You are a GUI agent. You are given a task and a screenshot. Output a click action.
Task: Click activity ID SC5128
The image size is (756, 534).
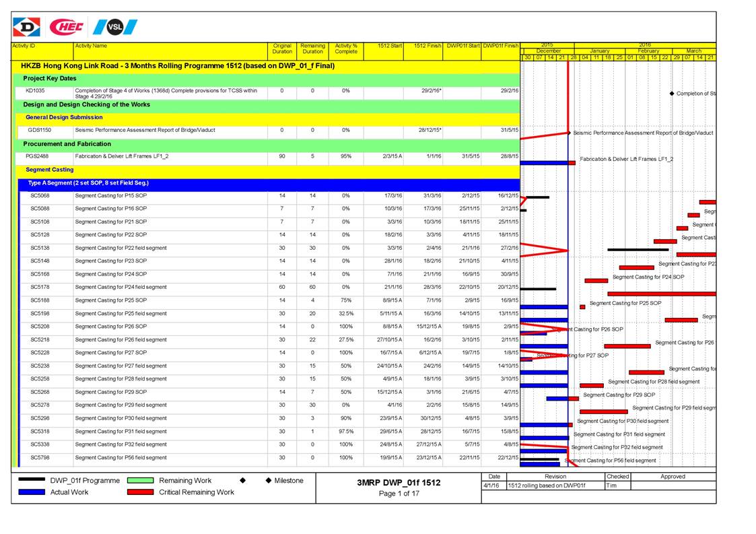tap(40, 235)
